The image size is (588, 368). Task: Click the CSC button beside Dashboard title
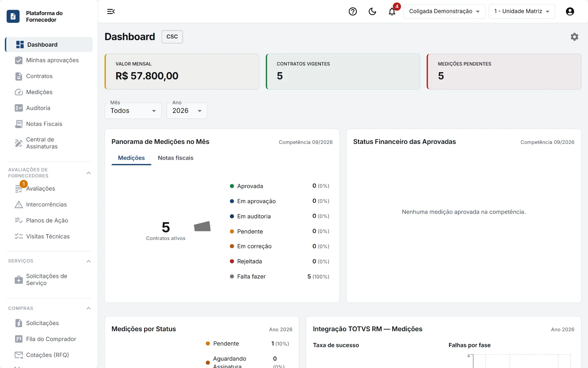tap(172, 37)
